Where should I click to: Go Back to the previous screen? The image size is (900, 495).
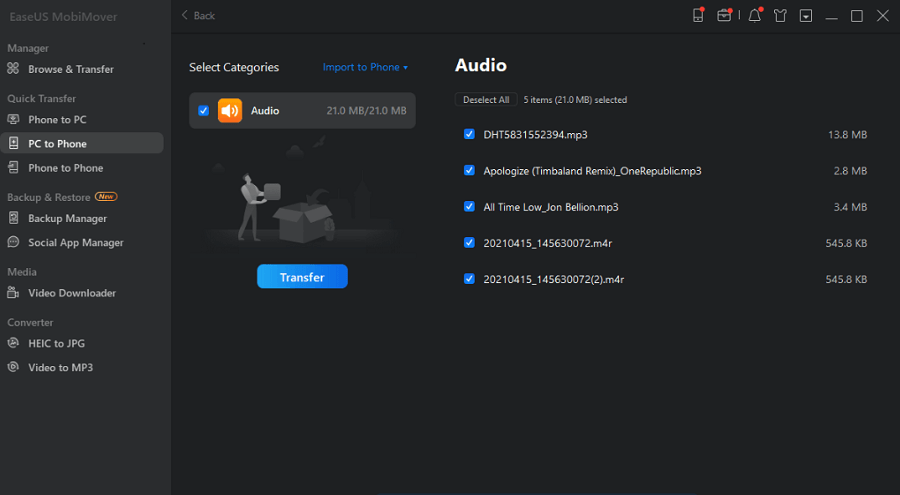pyautogui.click(x=198, y=16)
